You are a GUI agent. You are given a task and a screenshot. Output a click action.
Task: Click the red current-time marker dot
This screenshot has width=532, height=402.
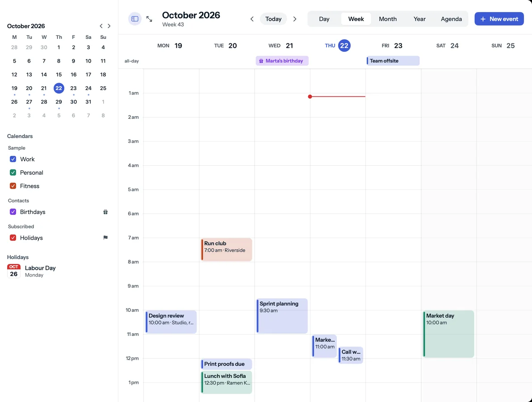click(310, 96)
